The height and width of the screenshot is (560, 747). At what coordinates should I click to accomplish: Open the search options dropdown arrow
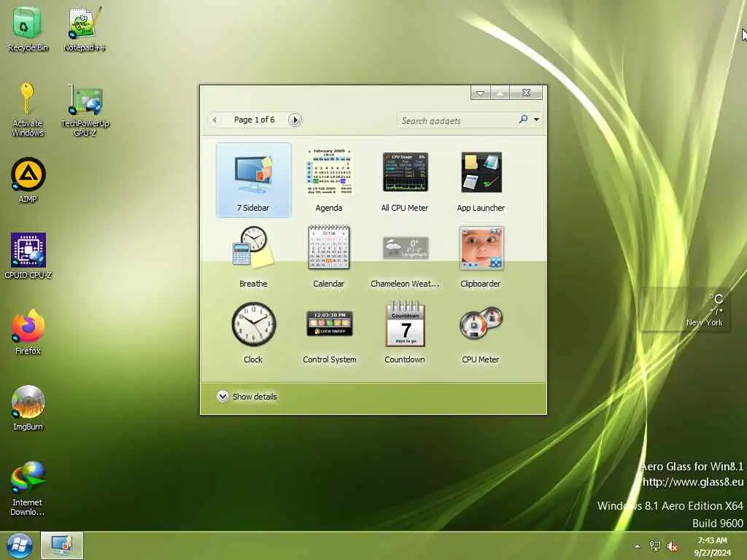click(536, 120)
